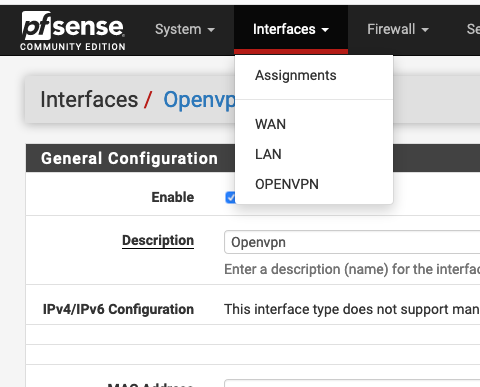This screenshot has height=387, width=480.
Task: Select Assignments from Interfaces dropdown
Action: (x=296, y=75)
